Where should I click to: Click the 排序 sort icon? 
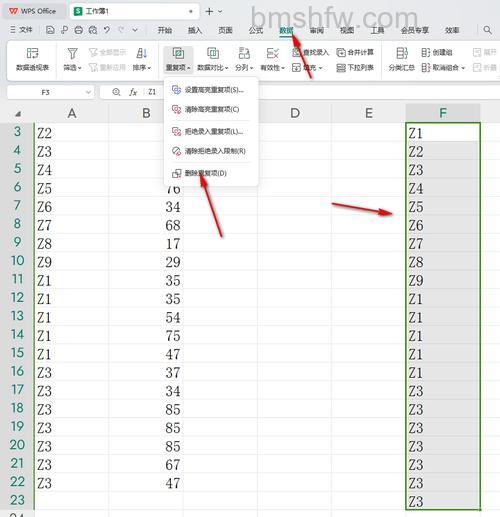point(142,53)
